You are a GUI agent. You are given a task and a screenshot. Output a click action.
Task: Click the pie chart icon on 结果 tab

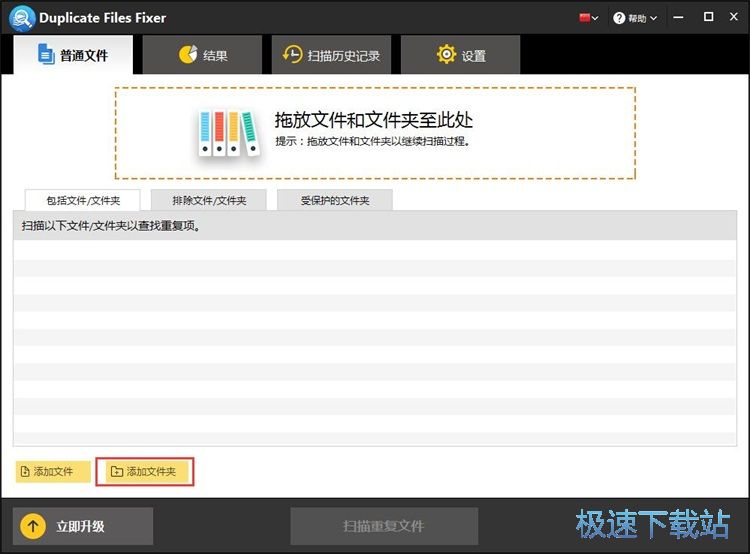188,55
